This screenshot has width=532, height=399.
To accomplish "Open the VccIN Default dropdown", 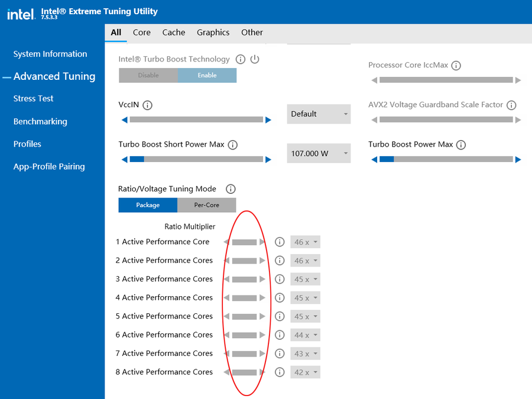I will tap(319, 114).
